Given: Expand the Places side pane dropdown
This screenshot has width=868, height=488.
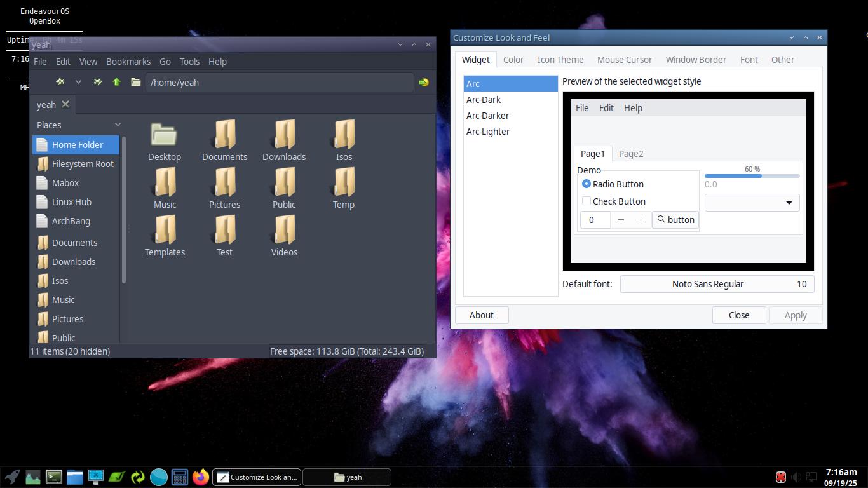Looking at the screenshot, I should click(118, 125).
